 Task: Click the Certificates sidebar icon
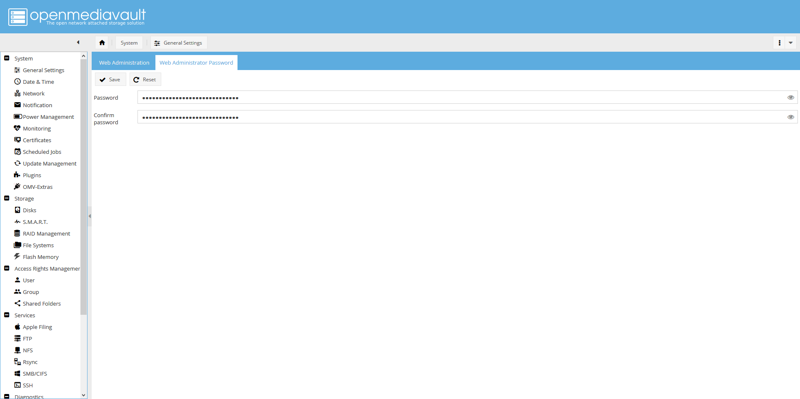17,140
